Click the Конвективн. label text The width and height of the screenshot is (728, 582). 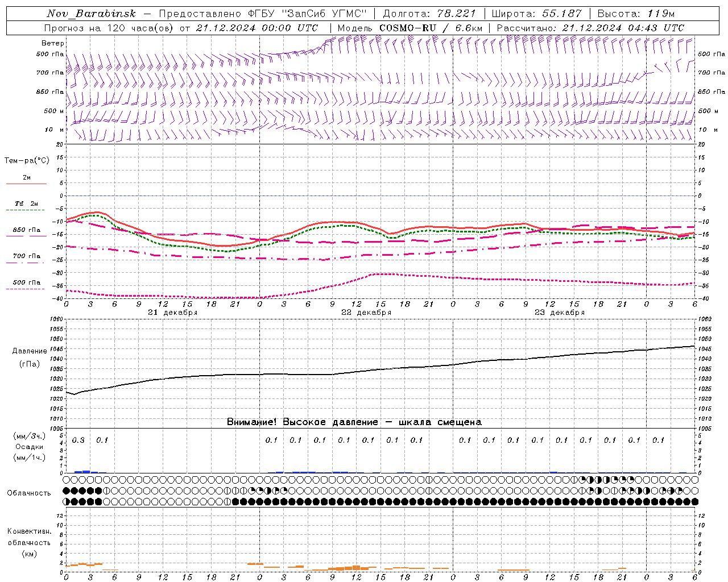tap(29, 531)
